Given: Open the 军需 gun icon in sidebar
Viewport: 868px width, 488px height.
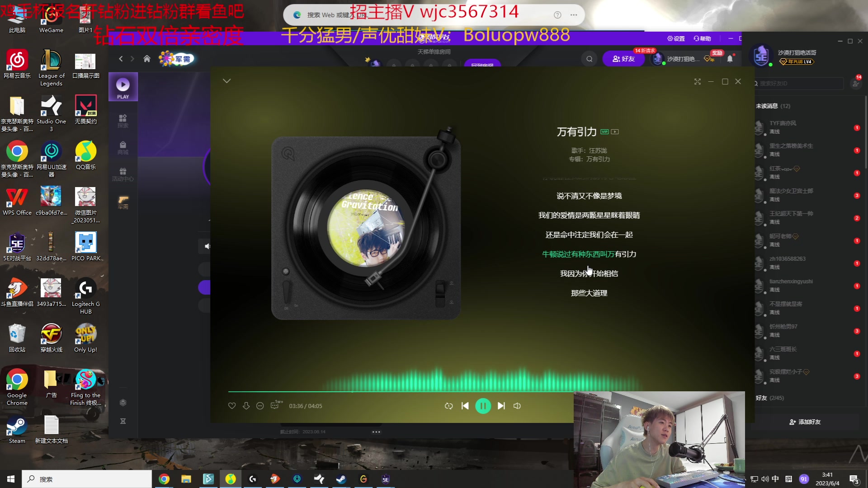Looking at the screenshot, I should (123, 202).
